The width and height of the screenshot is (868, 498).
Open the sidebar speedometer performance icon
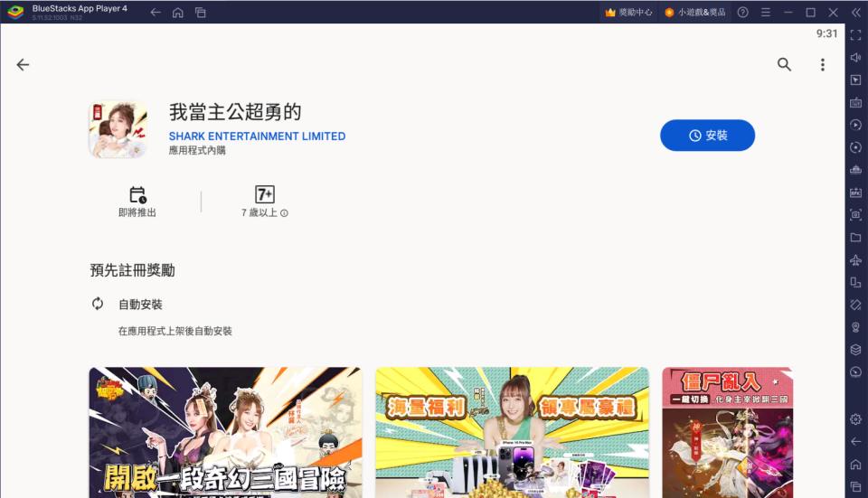[856, 371]
